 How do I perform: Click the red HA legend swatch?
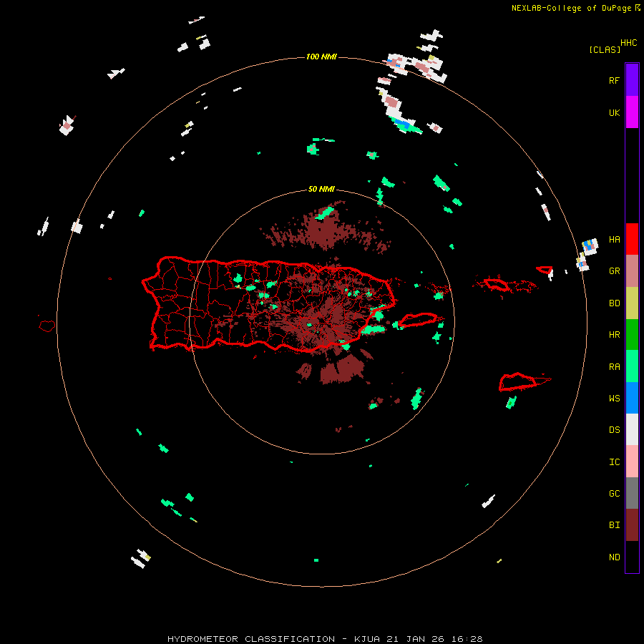632,239
